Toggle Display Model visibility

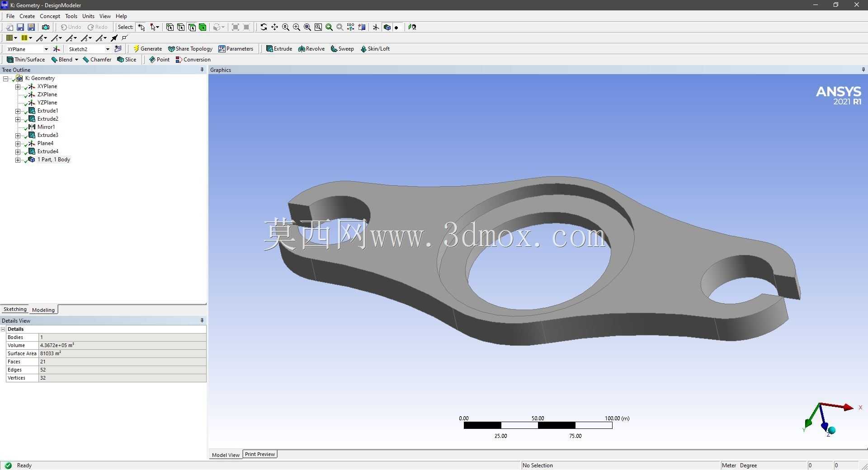click(x=387, y=27)
